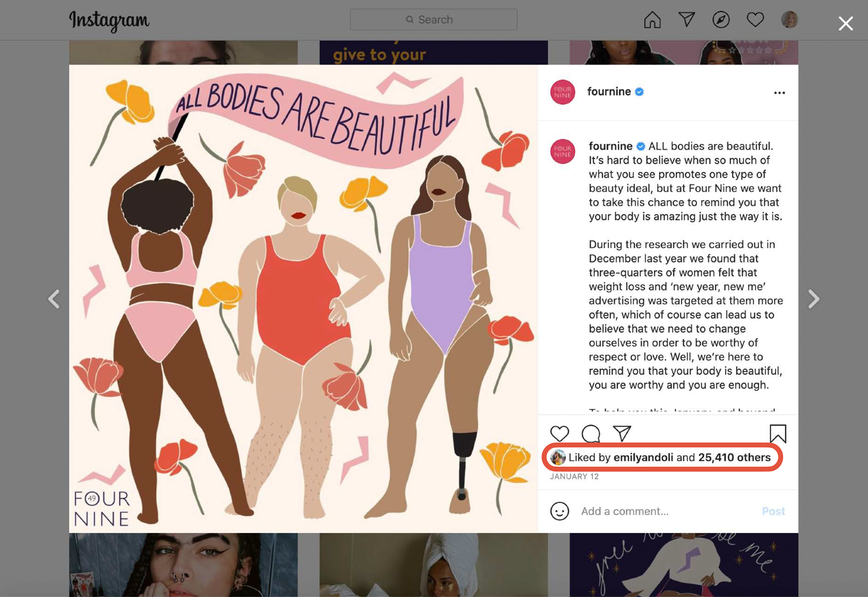Click the Search field

click(x=434, y=19)
